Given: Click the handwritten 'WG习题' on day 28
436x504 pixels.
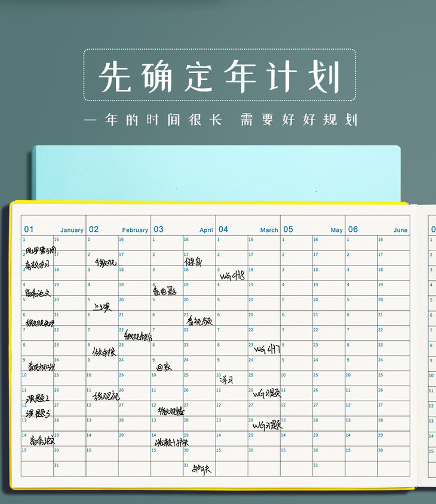Looking at the screenshot, I should [x=267, y=425].
